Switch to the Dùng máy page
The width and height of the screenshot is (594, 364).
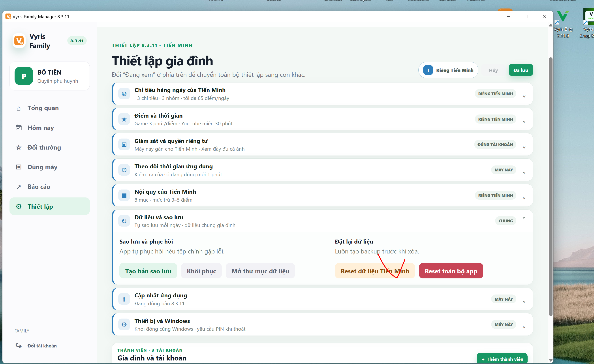tap(50, 167)
